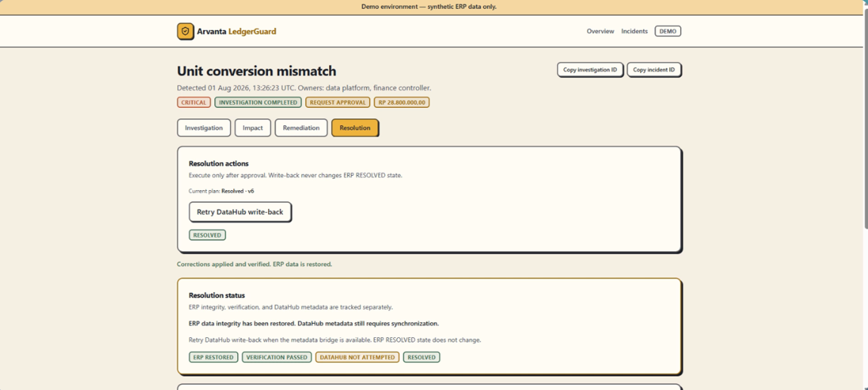Screen dimensions: 868x390
Task: Click the ERP RESTORED status badge
Action: [214, 358]
